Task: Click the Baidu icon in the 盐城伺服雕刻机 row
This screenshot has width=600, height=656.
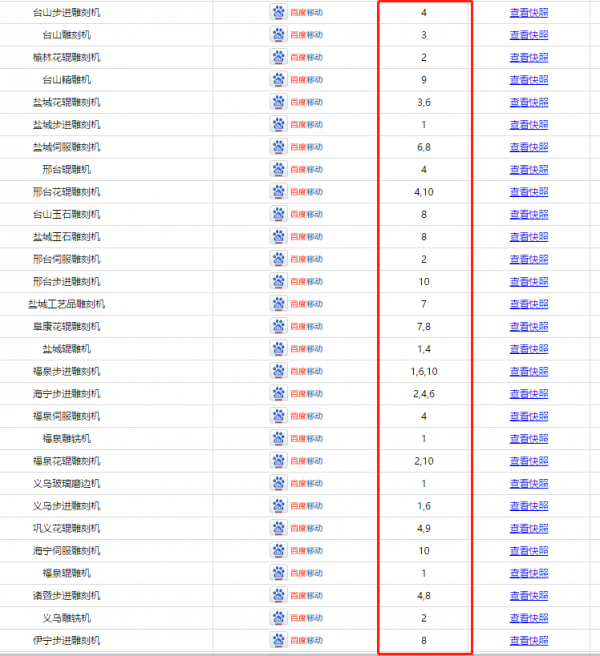Action: coord(278,147)
